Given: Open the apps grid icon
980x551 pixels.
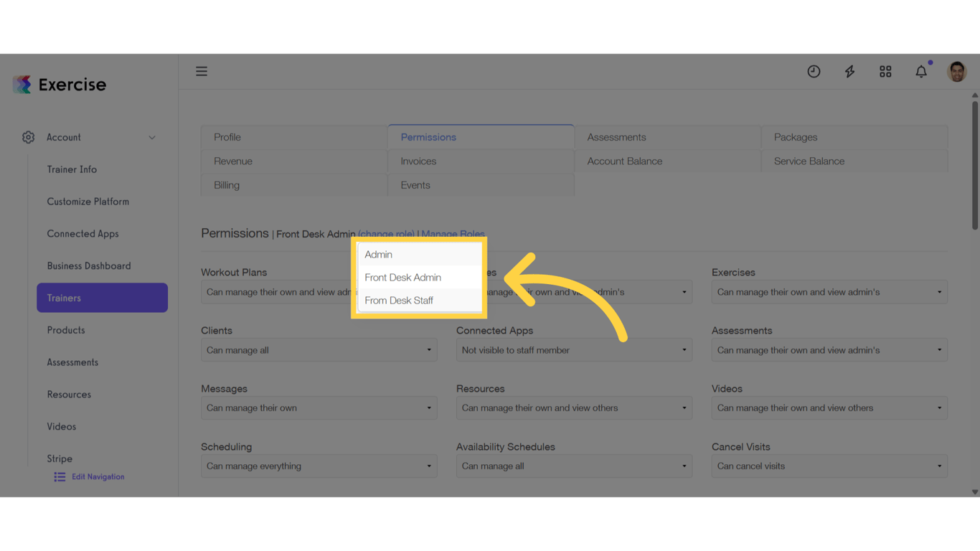Looking at the screenshot, I should tap(885, 72).
